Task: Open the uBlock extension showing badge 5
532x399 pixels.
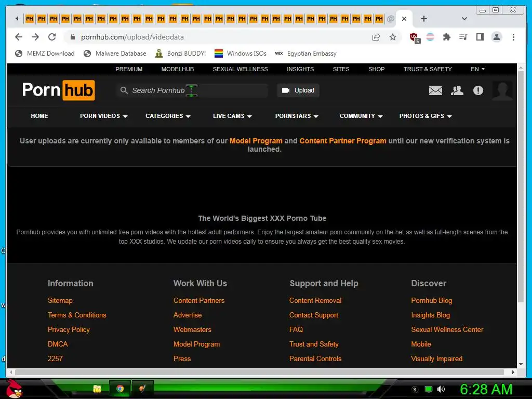Action: pyautogui.click(x=415, y=37)
